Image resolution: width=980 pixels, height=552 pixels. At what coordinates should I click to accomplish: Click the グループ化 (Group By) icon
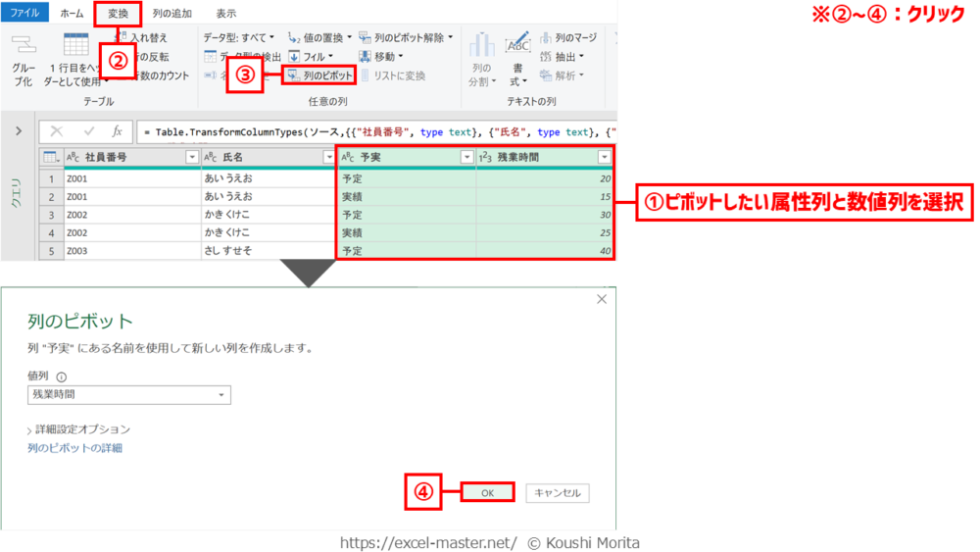click(x=23, y=45)
